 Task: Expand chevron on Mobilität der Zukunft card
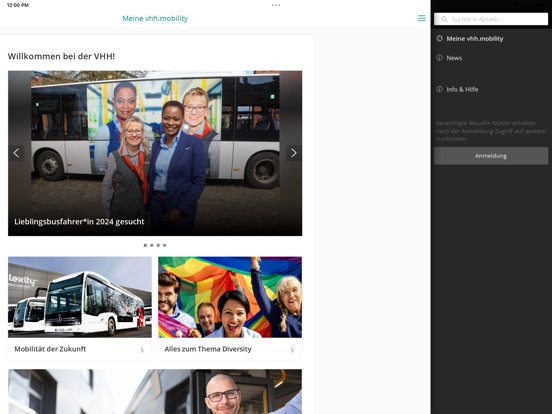(x=142, y=350)
